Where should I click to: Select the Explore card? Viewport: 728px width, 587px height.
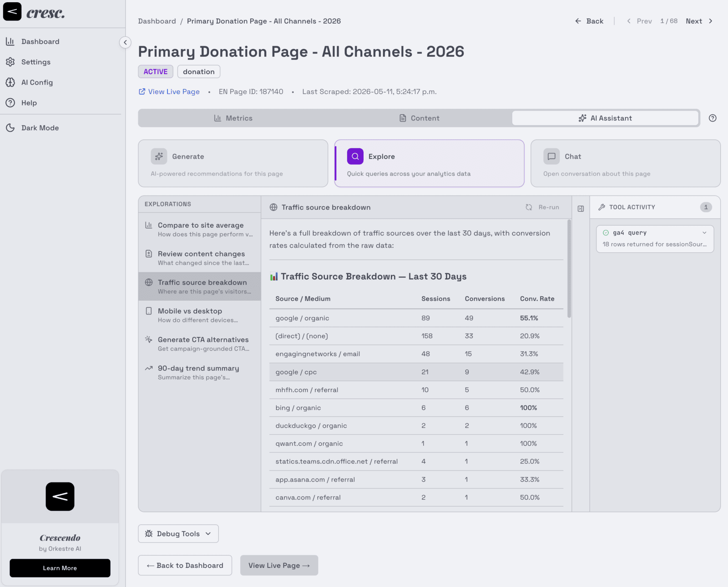point(429,163)
